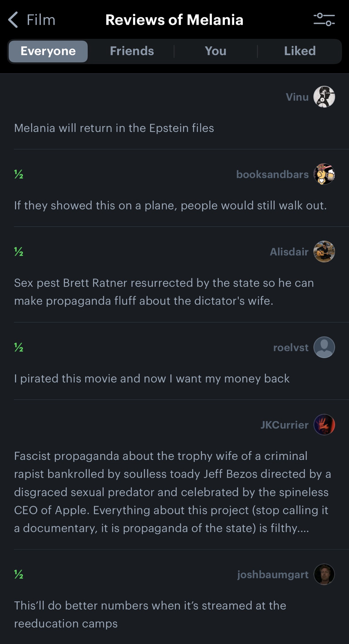Screen dimensions: 349x644
Task: Open Vinu's profile avatar
Action: click(x=324, y=97)
